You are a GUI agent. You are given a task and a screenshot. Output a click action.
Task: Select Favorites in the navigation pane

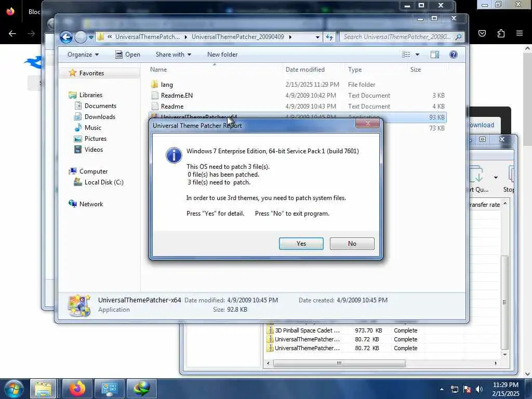(x=91, y=73)
